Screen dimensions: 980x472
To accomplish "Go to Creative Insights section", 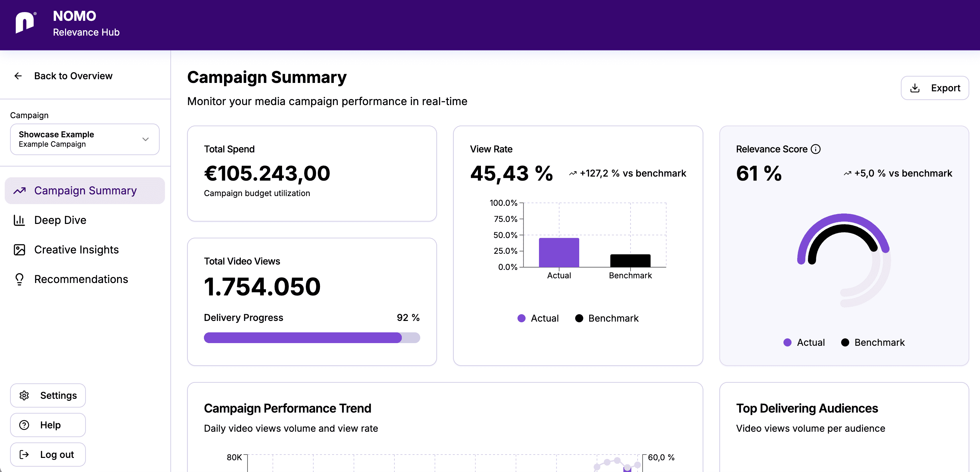I will 76,250.
